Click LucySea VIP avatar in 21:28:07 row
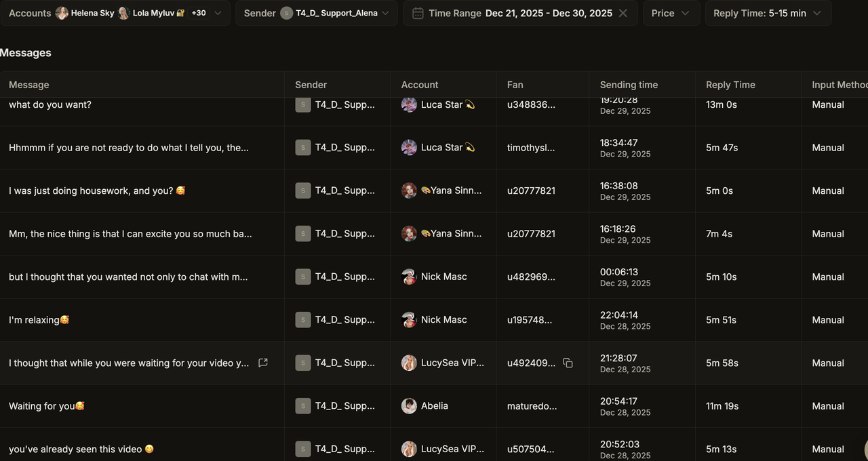This screenshot has height=461, width=868. (x=409, y=363)
